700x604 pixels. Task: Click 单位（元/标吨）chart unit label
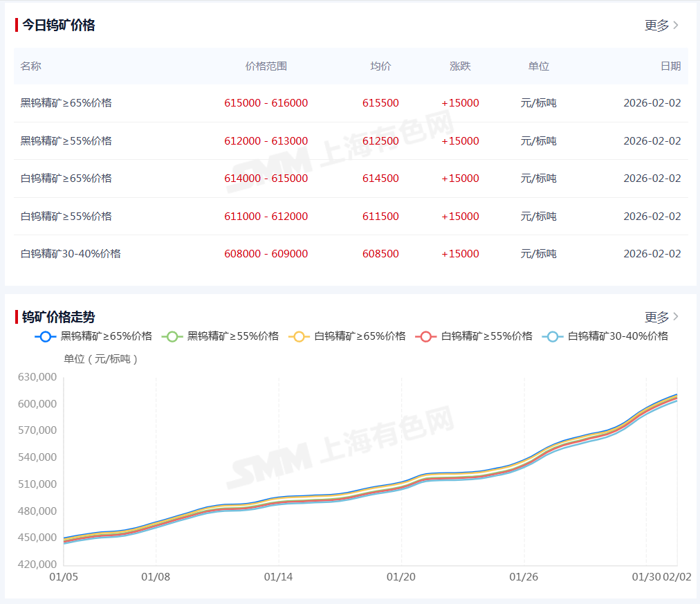[100, 359]
